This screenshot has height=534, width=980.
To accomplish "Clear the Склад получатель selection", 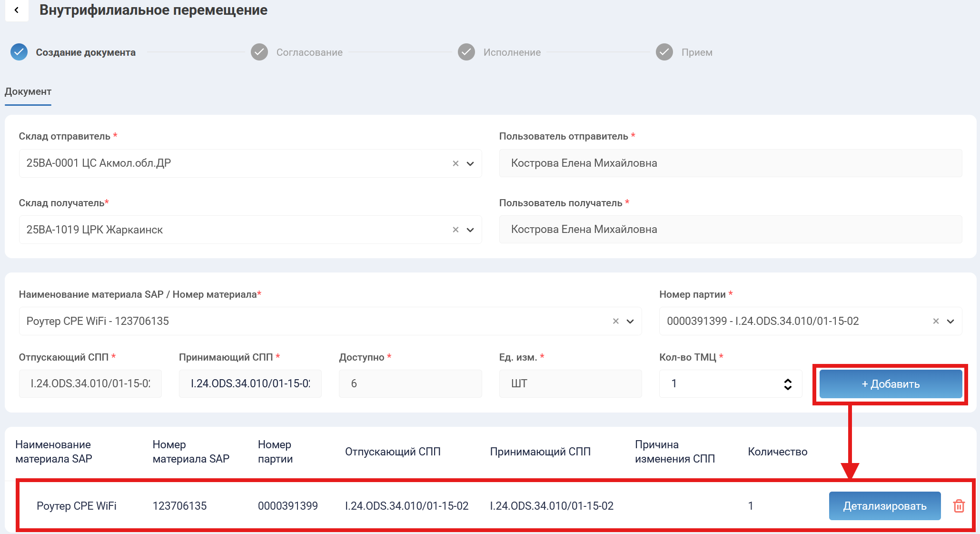I will coord(455,230).
